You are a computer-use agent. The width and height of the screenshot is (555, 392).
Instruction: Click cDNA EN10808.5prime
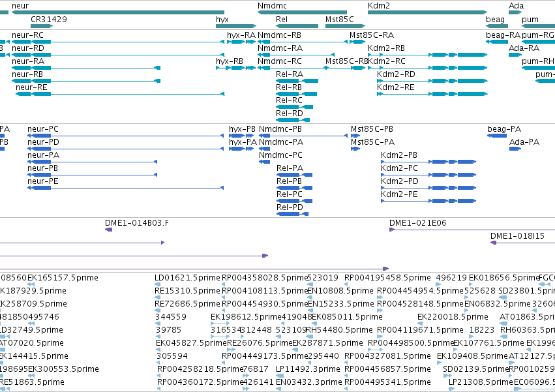(x=310, y=297)
